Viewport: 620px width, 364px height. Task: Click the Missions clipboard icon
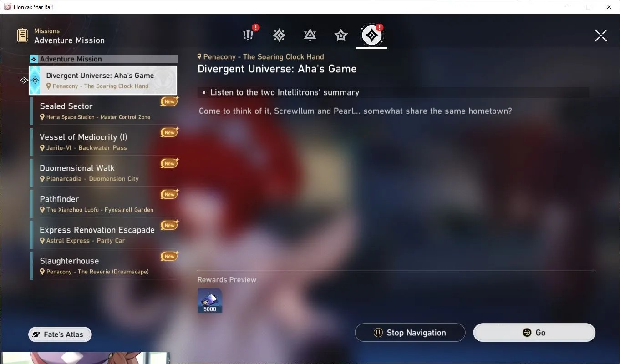22,35
